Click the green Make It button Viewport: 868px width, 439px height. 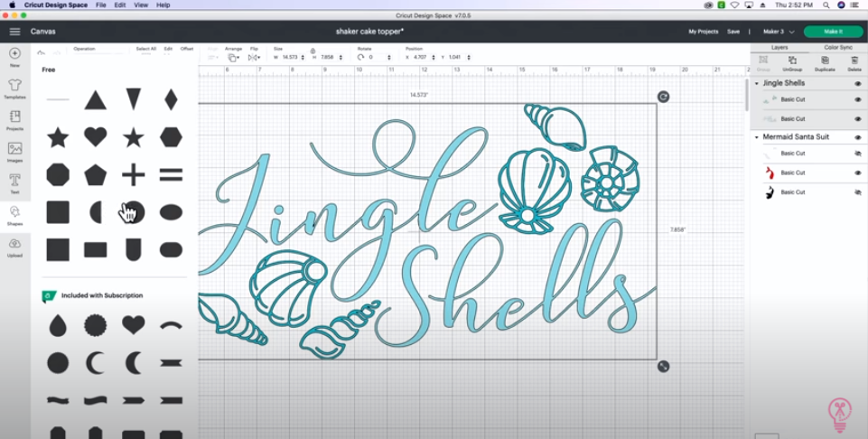pos(833,32)
